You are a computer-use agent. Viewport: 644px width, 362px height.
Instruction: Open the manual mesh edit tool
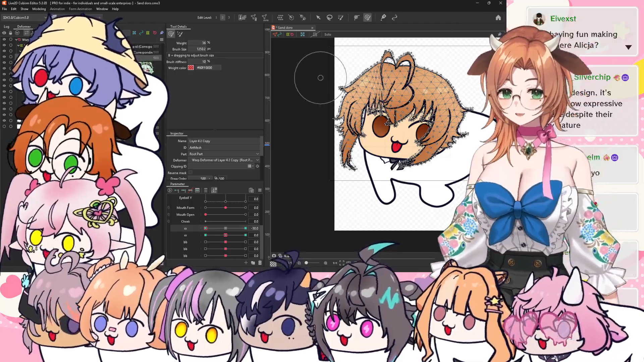(x=254, y=17)
